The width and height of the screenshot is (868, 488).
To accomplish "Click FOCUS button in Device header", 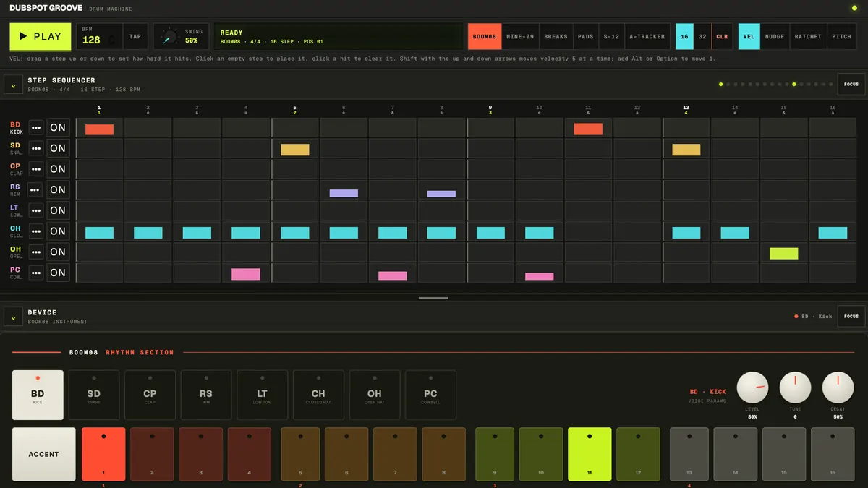I will [x=851, y=317].
